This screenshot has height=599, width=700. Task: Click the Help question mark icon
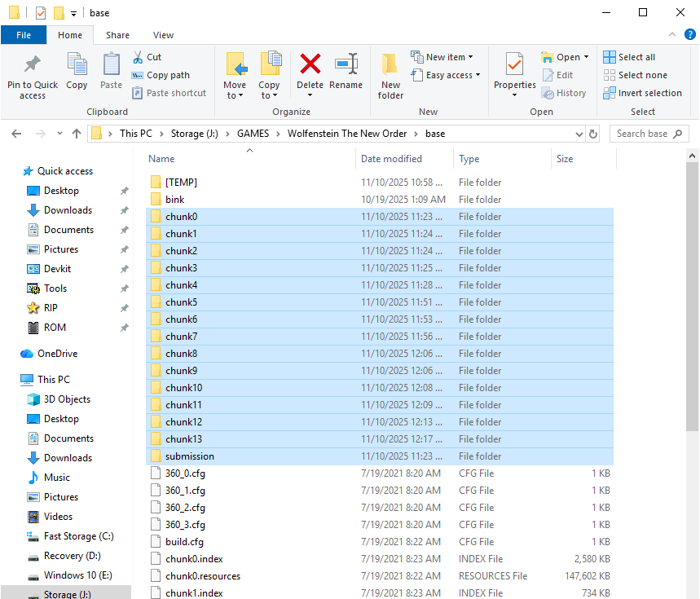690,35
